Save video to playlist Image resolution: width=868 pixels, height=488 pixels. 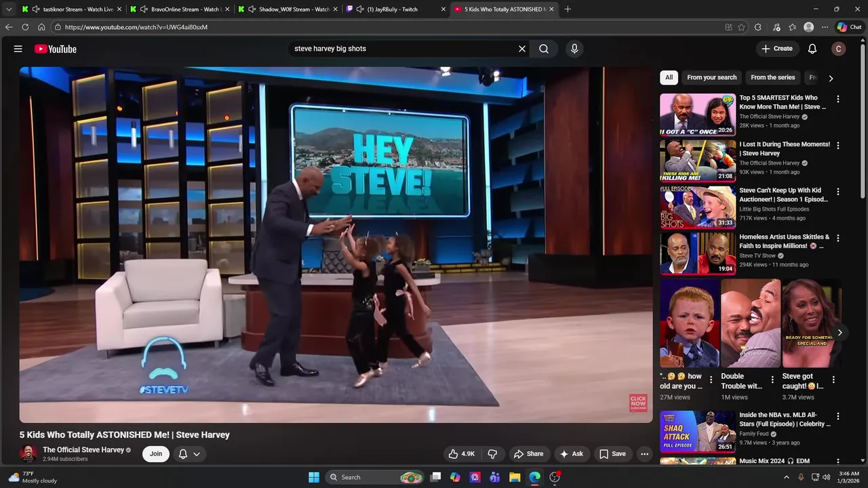[x=612, y=454]
